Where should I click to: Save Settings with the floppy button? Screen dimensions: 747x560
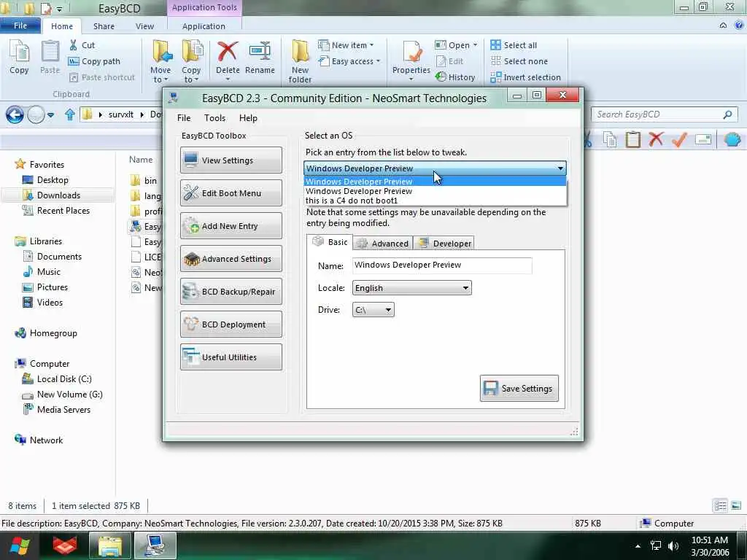pyautogui.click(x=519, y=388)
